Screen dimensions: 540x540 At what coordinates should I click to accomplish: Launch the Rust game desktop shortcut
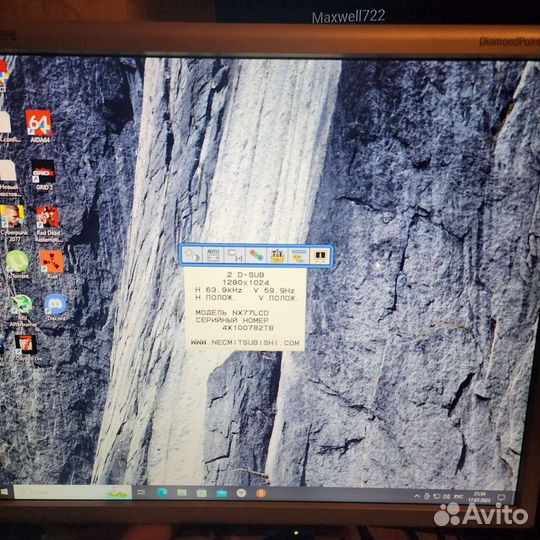coord(52,264)
